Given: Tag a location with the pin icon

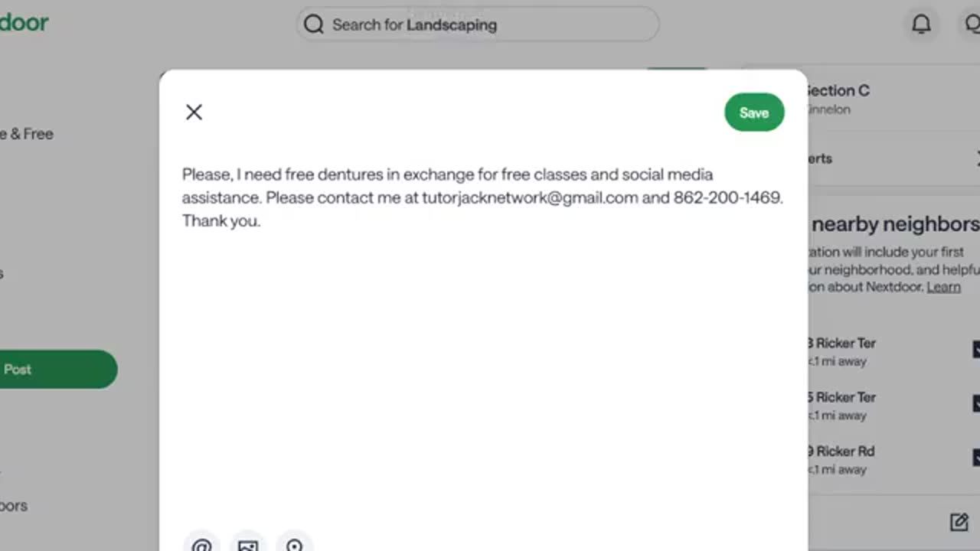Looking at the screenshot, I should point(295,542).
